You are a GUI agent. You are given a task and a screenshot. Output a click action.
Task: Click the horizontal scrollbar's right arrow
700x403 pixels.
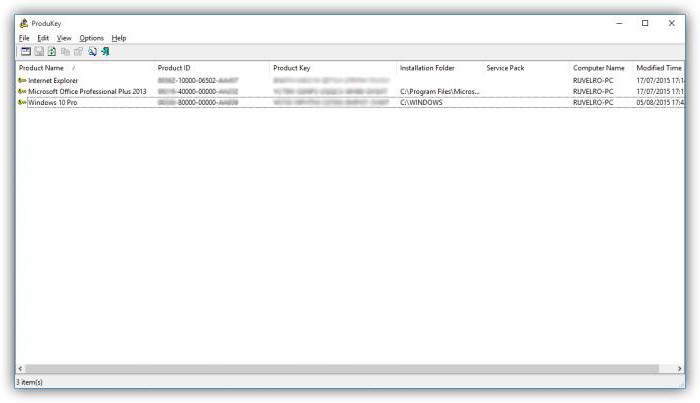tap(679, 369)
